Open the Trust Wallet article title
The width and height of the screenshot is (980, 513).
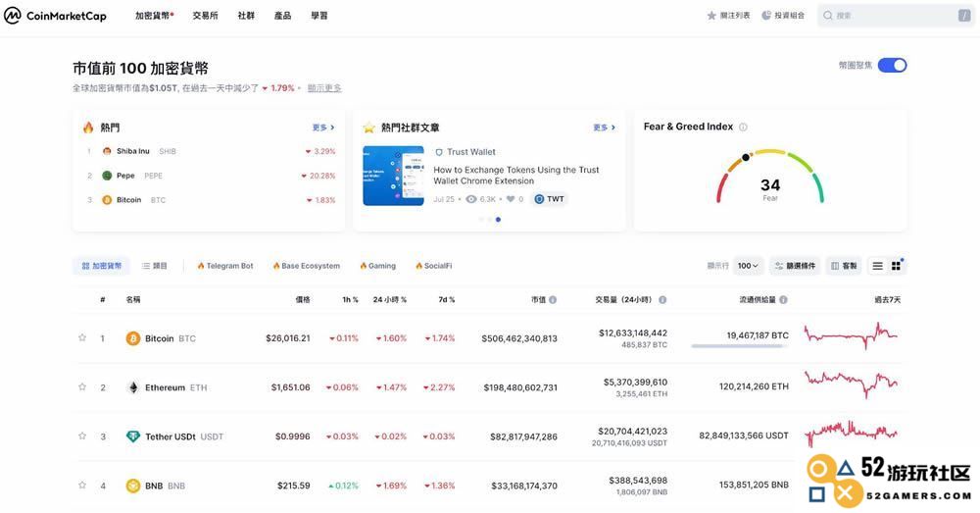click(516, 176)
